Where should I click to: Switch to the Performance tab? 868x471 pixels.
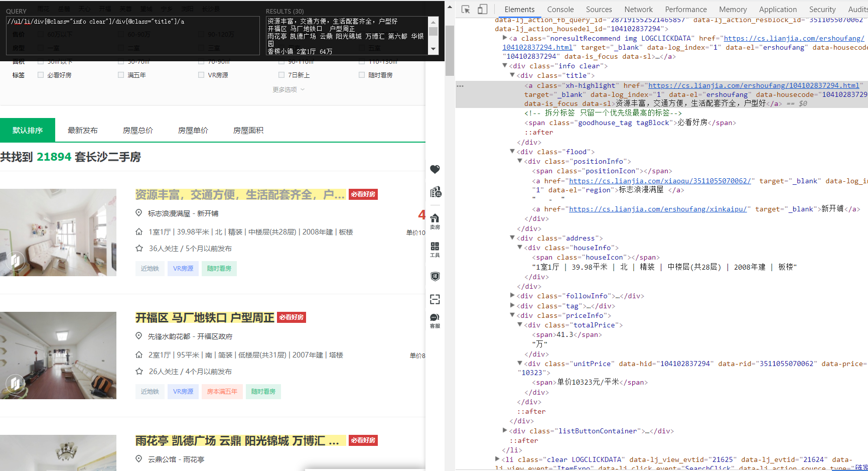pyautogui.click(x=686, y=10)
